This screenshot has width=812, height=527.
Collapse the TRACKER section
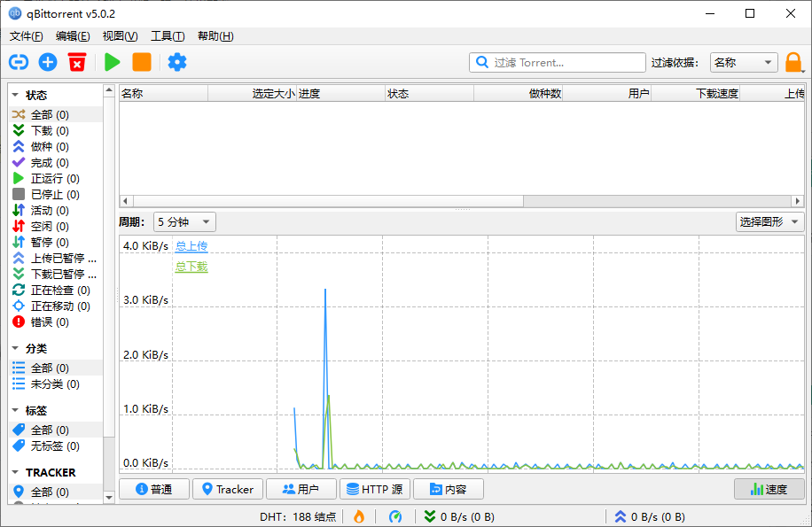click(16, 473)
